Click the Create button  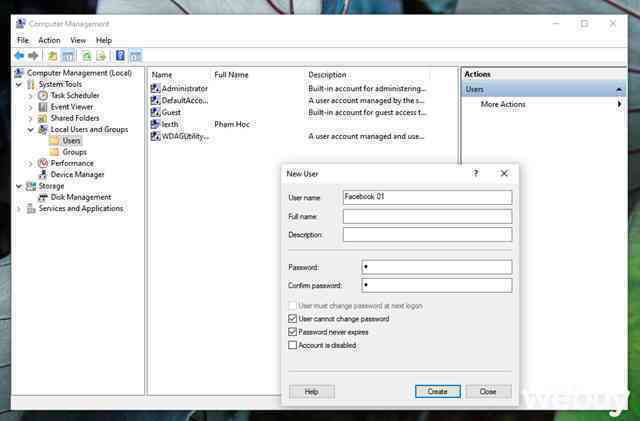click(438, 391)
